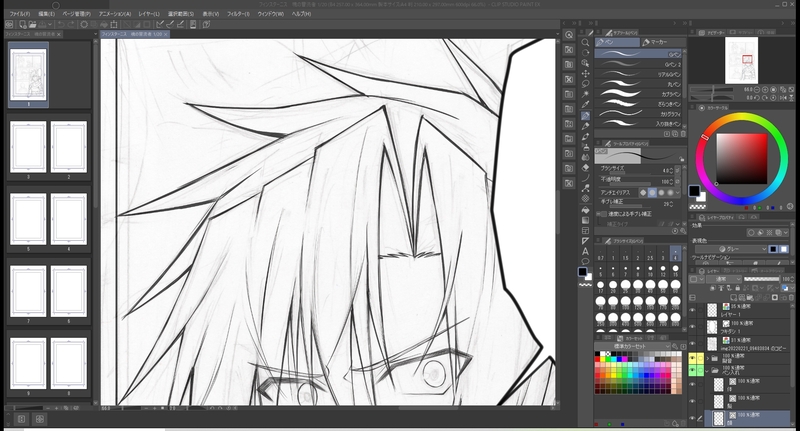
Task: Click the Navigator canvas preview thumbnail
Action: pos(741,60)
